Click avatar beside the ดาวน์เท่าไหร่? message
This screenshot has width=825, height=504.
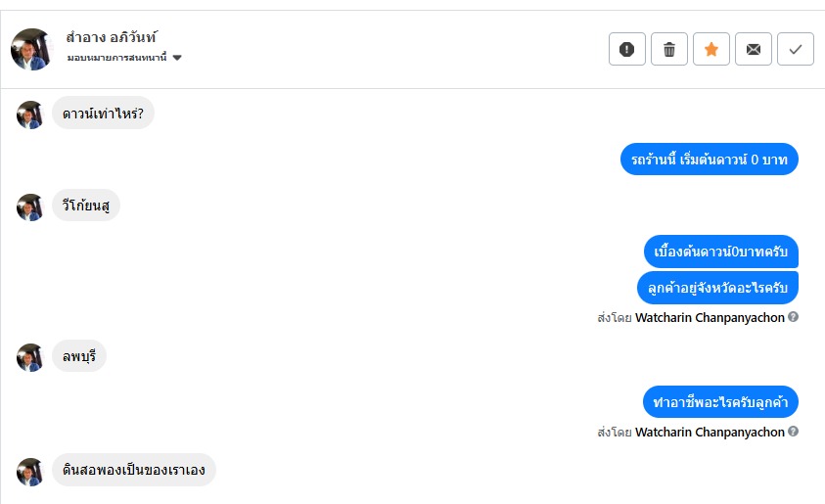point(30,115)
